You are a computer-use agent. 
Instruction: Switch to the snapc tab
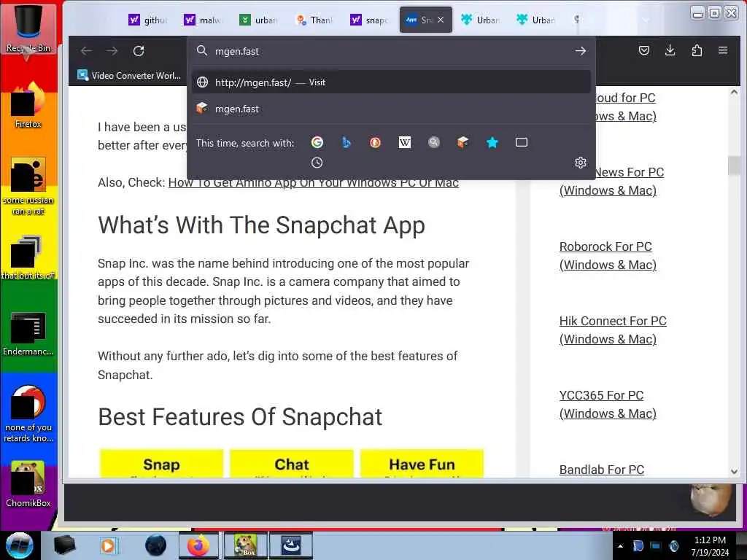(370, 20)
